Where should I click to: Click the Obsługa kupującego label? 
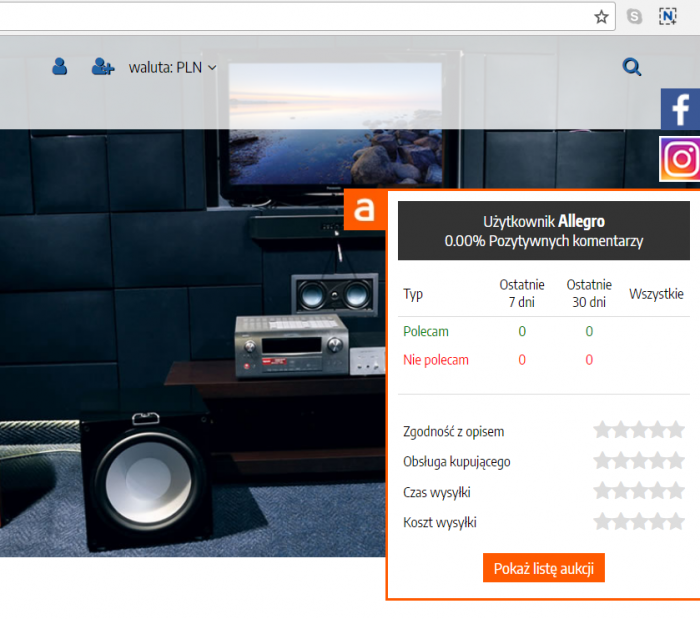pyautogui.click(x=457, y=462)
